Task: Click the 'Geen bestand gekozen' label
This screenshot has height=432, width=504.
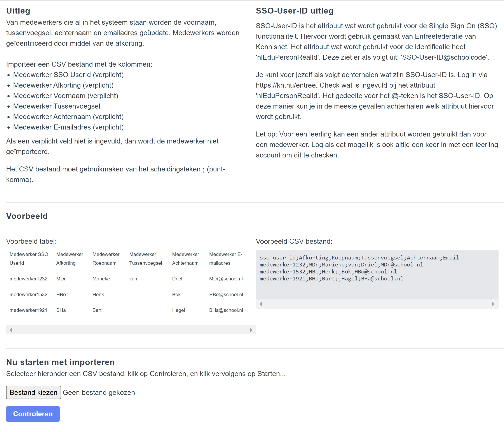Action: click(99, 392)
